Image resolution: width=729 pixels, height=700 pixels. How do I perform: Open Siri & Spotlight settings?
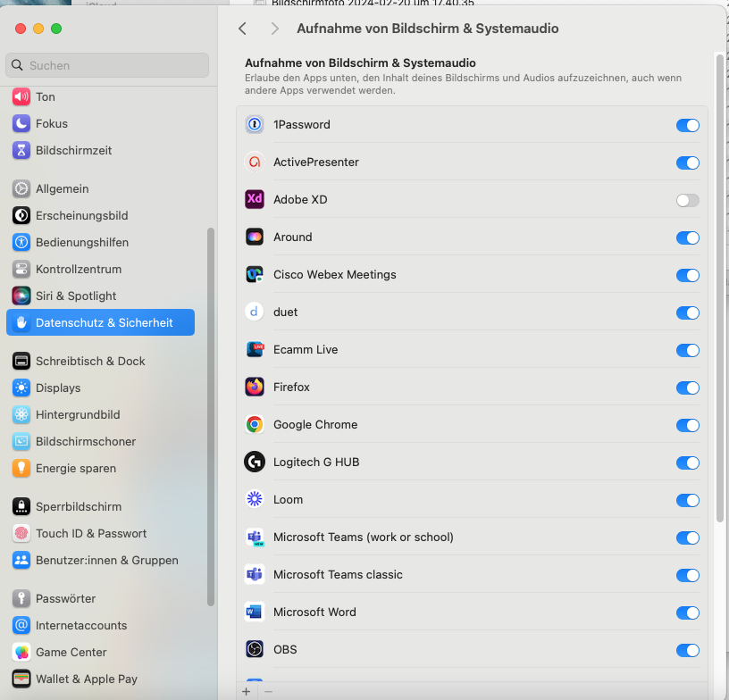point(100,296)
